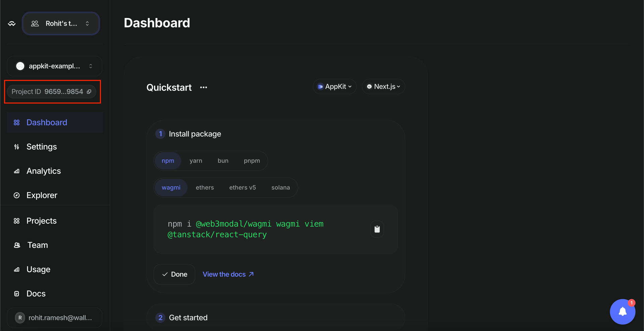Click the Docs book icon
Viewport: 644px width, 331px height.
[x=17, y=293]
